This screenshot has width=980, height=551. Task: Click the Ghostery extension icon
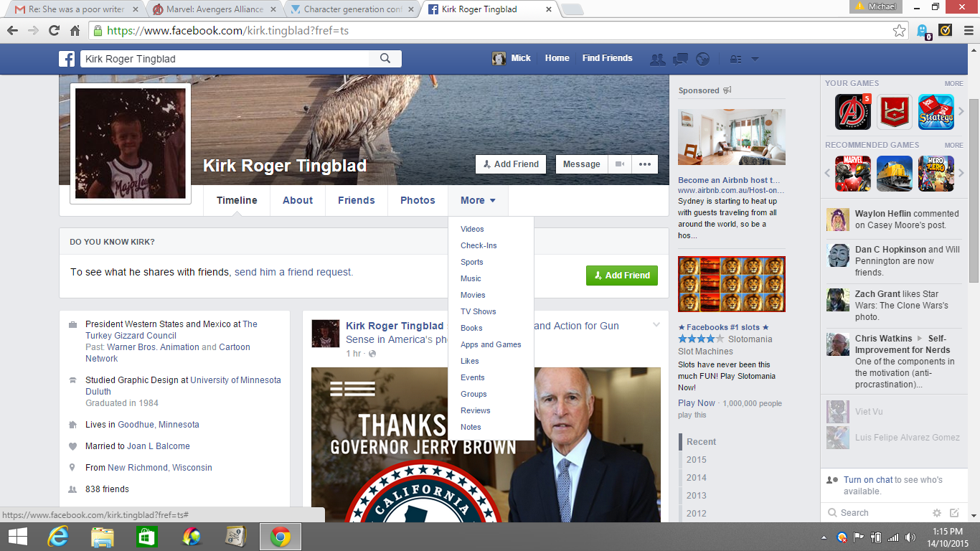pyautogui.click(x=923, y=32)
